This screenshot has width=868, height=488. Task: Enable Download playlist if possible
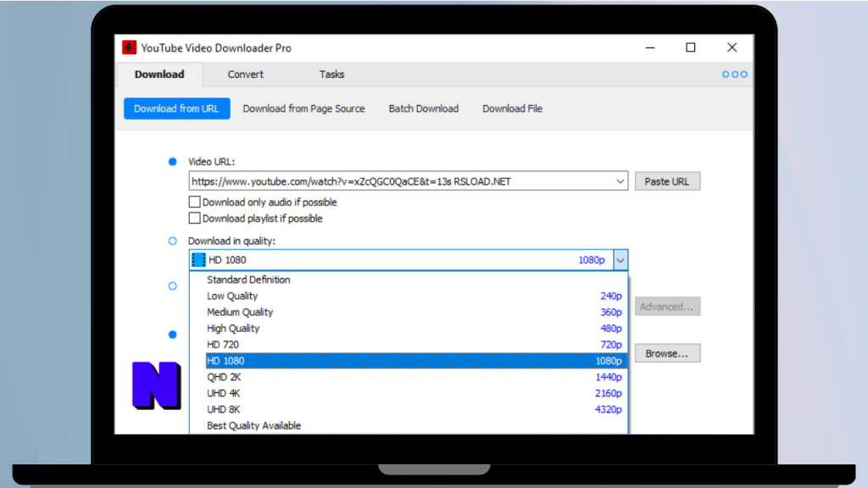194,218
